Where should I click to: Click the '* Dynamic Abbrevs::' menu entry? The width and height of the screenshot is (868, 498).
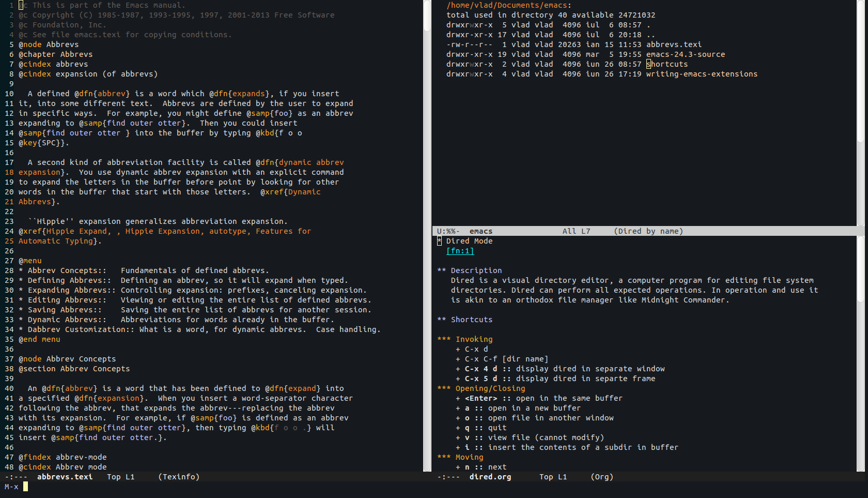63,320
